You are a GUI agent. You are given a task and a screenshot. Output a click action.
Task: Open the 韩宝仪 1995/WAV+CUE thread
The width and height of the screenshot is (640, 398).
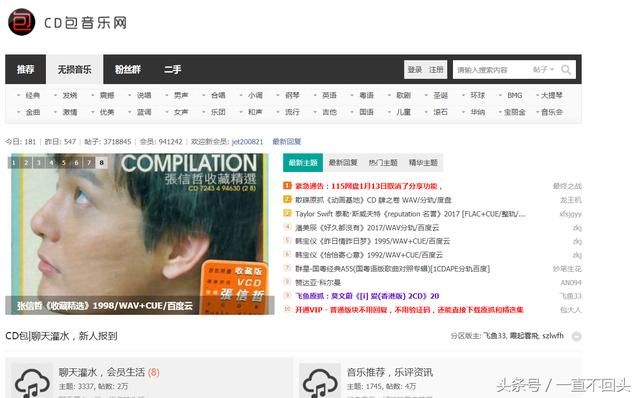372,241
